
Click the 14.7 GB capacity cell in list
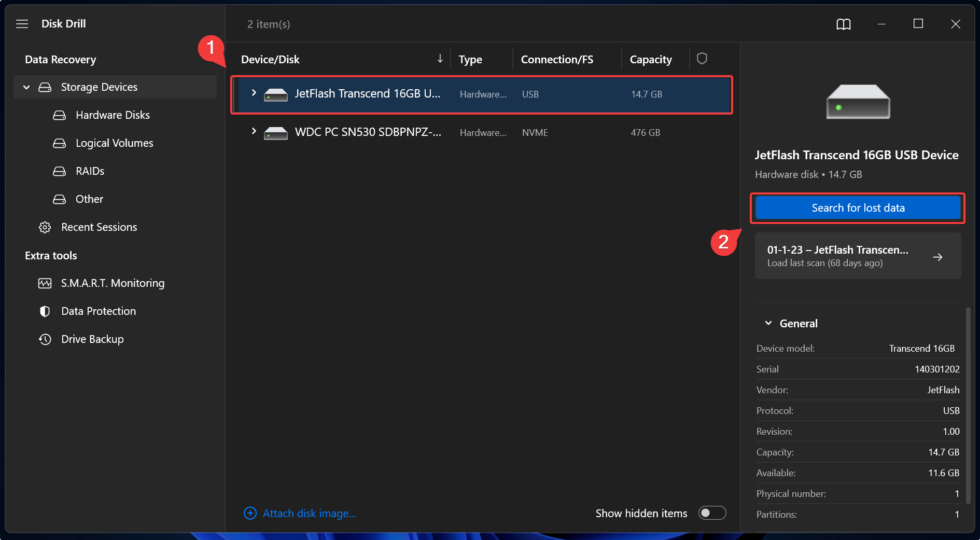tap(646, 94)
